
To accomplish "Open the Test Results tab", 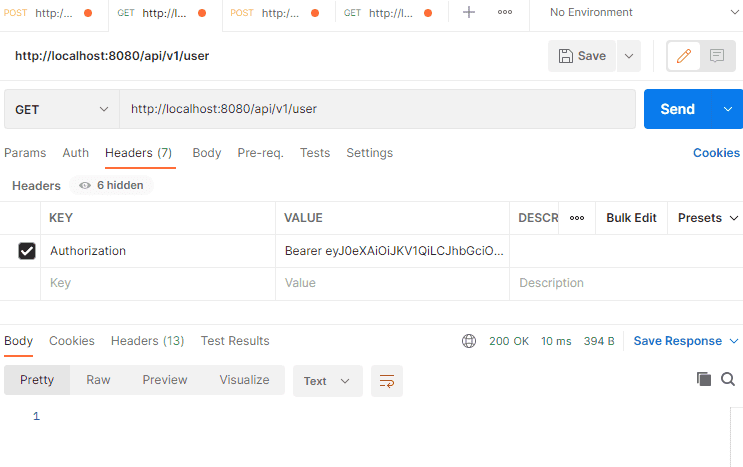I will [235, 341].
